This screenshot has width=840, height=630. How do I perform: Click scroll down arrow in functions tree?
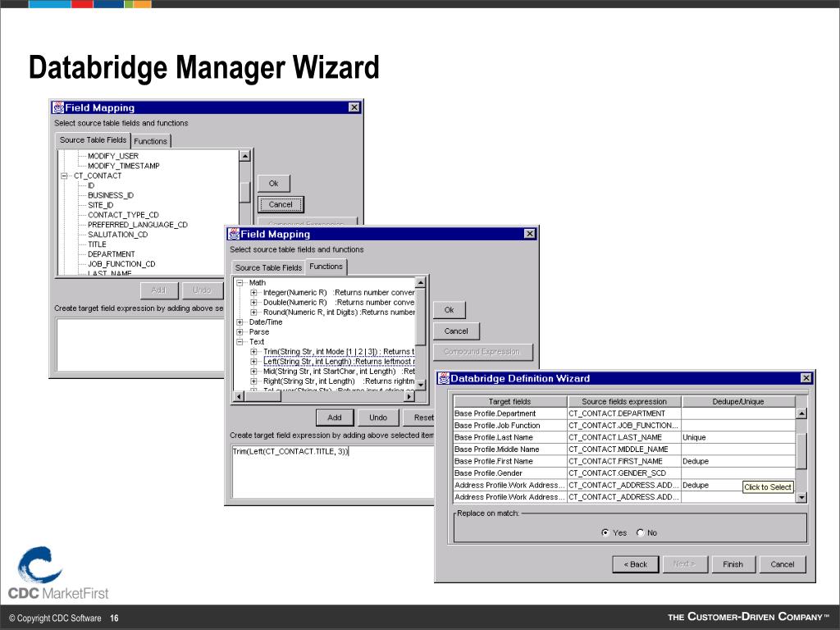[421, 386]
